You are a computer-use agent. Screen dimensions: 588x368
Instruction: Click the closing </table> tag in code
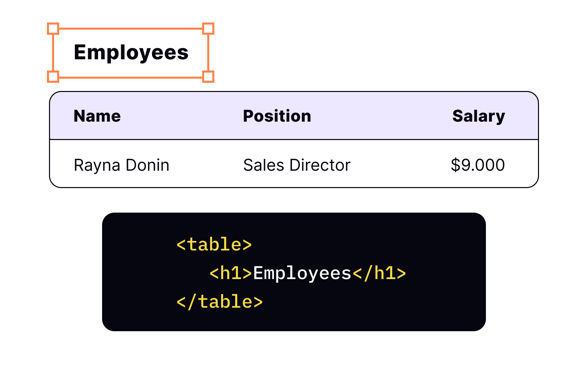point(219,302)
